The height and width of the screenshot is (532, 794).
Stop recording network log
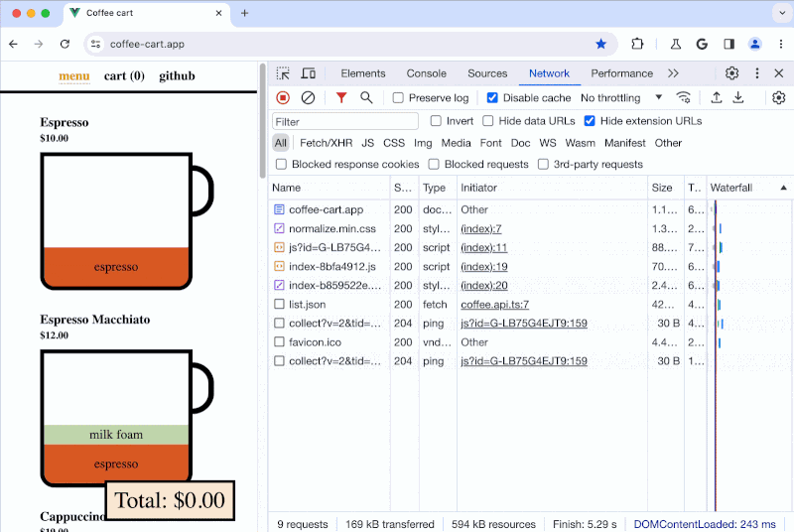click(x=283, y=97)
